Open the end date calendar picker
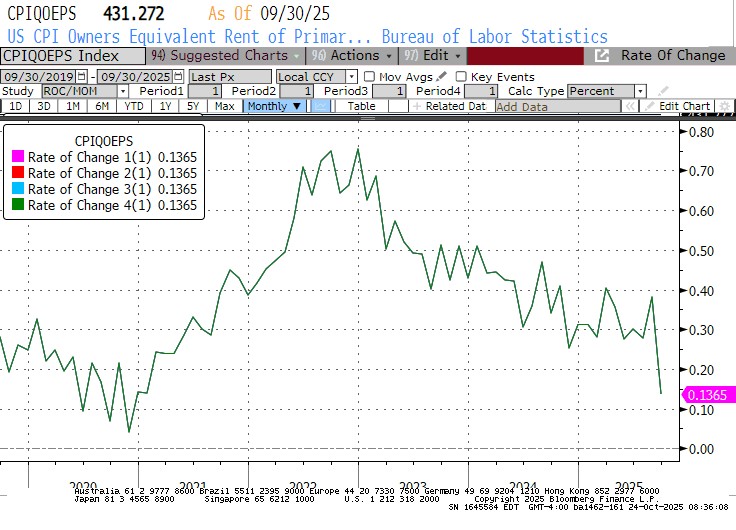The image size is (736, 530). [177, 76]
